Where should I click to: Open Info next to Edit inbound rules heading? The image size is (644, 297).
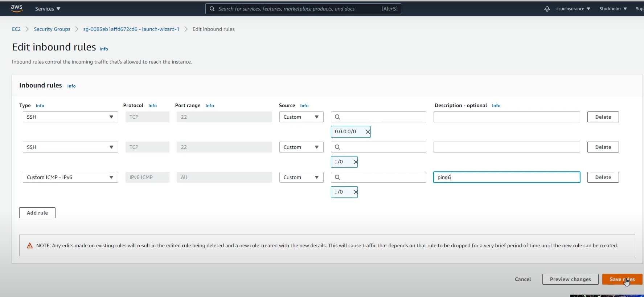pos(104,49)
